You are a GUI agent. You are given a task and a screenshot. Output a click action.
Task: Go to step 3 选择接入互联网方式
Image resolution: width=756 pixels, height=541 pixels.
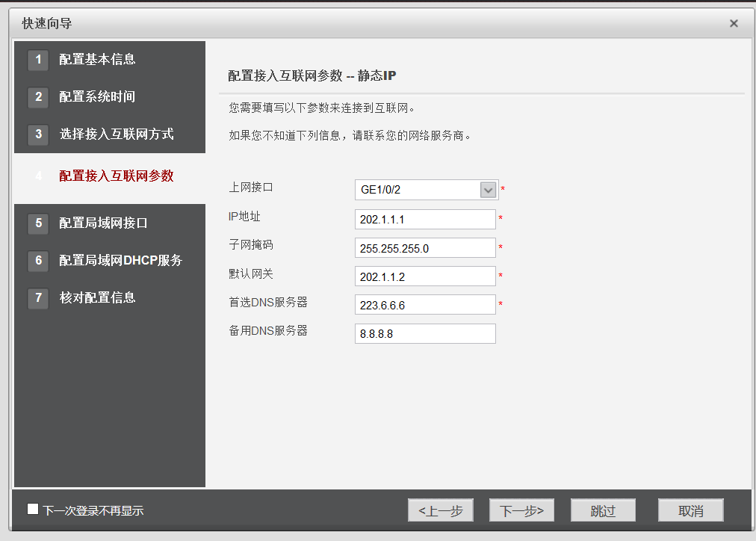point(117,134)
